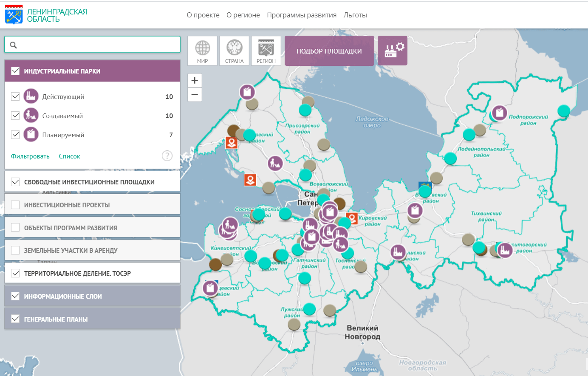Expand the Генеральные планы section
The width and height of the screenshot is (588, 376).
pos(56,319)
